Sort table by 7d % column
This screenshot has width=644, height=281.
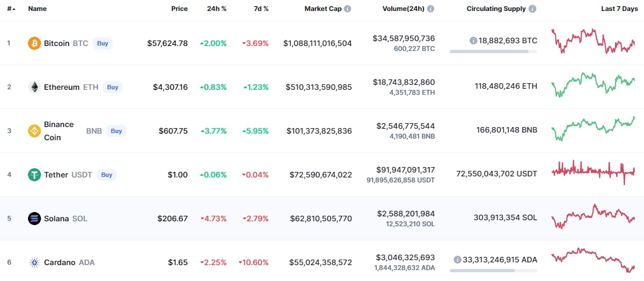coord(260,9)
